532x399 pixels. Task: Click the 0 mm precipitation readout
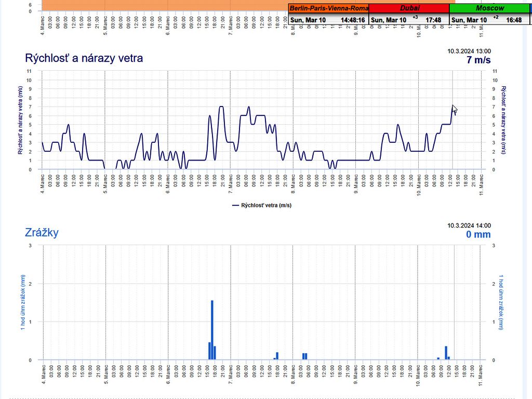tap(478, 234)
